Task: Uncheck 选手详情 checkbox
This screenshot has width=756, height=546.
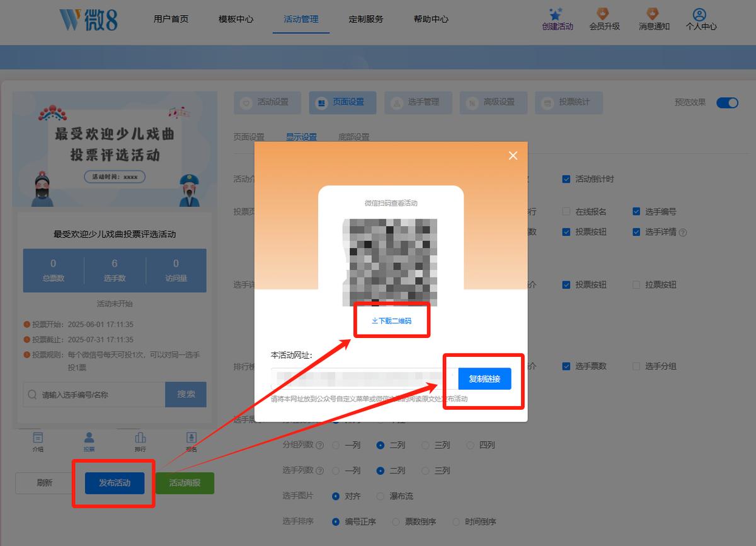Action: click(636, 232)
